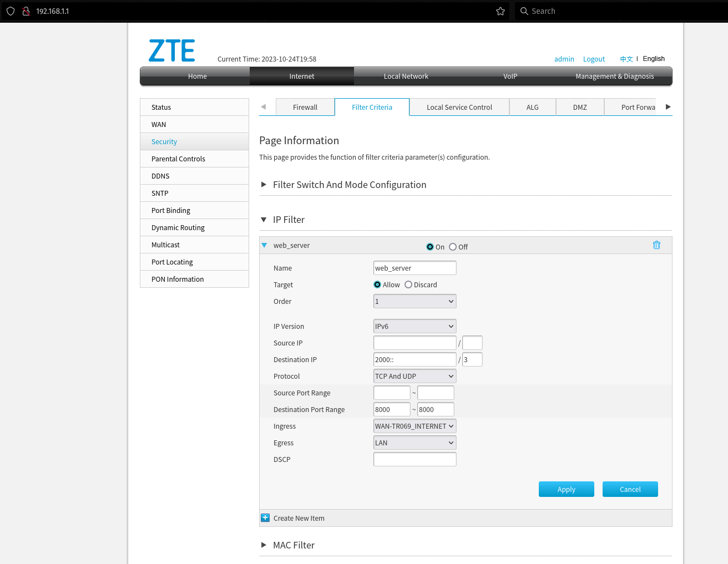Delete the web_server rule with trash icon

pyautogui.click(x=656, y=245)
